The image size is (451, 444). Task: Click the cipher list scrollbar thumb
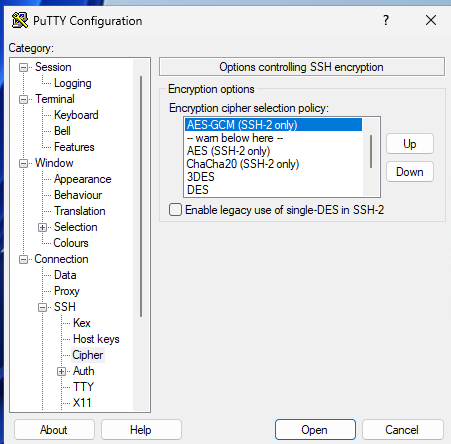(x=371, y=151)
